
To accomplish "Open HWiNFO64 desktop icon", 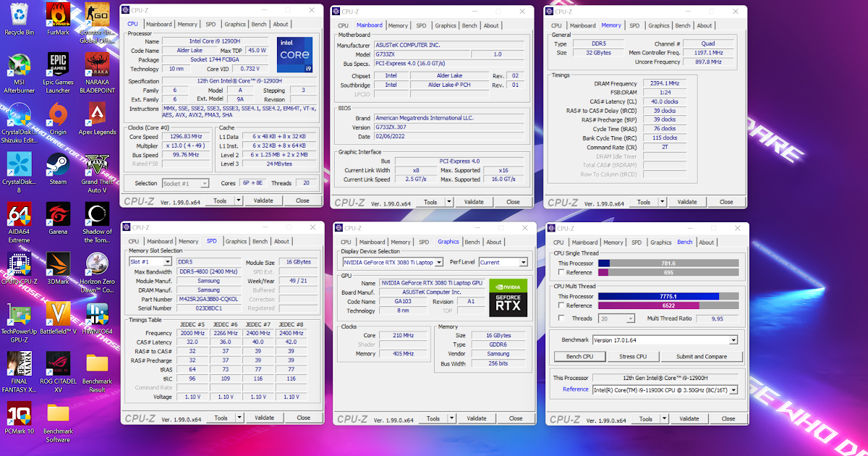I will tap(97, 318).
